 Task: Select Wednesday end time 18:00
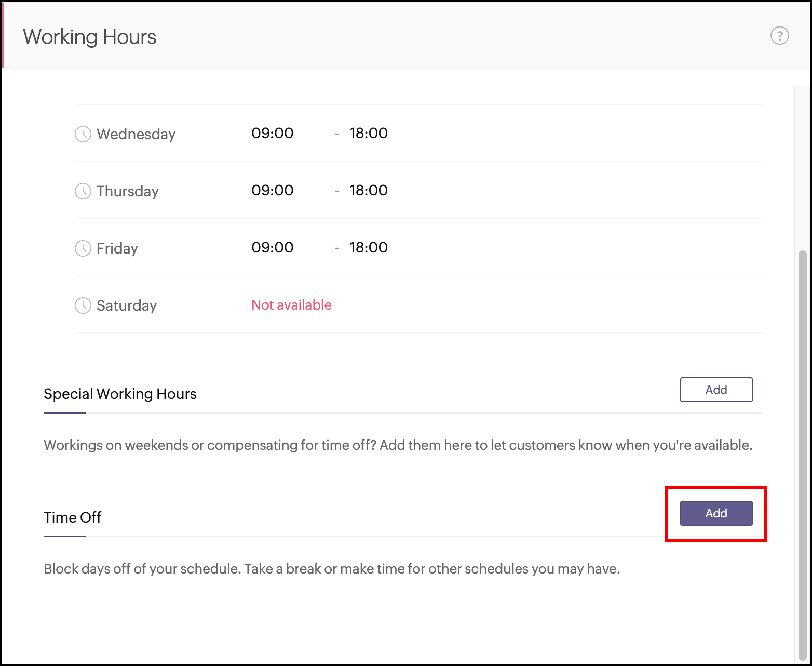click(x=368, y=134)
